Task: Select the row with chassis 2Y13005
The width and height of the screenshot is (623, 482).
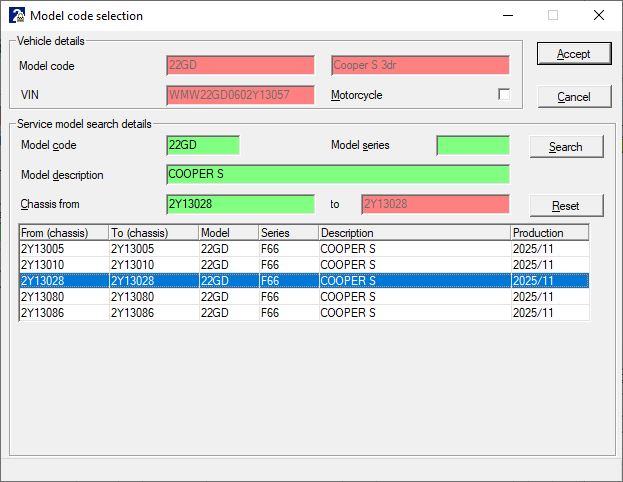Action: (x=64, y=249)
